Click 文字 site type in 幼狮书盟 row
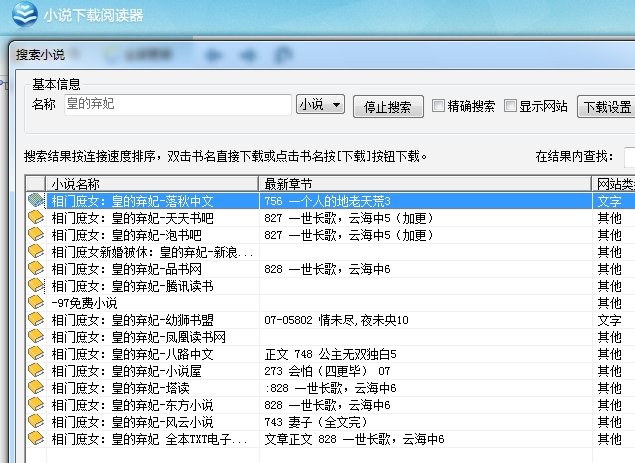This screenshot has width=635, height=463. [609, 320]
